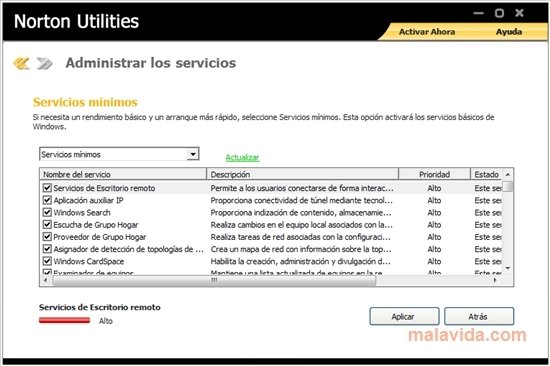Image resolution: width=550 pixels, height=366 pixels.
Task: Toggle Asignador de detección de topologías checkbox
Action: pos(47,249)
